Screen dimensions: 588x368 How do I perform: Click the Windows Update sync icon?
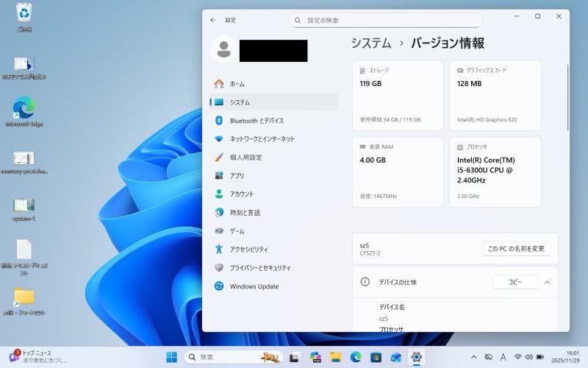coord(219,286)
